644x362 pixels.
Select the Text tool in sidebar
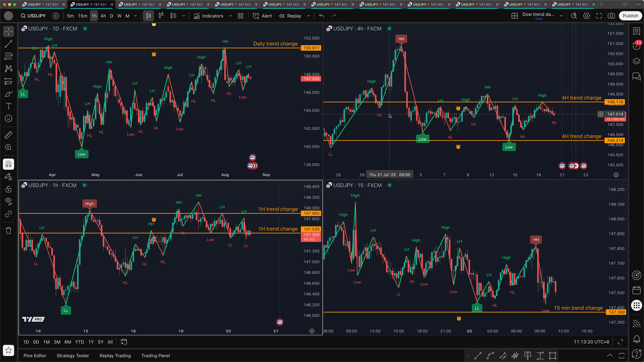pos(9,106)
